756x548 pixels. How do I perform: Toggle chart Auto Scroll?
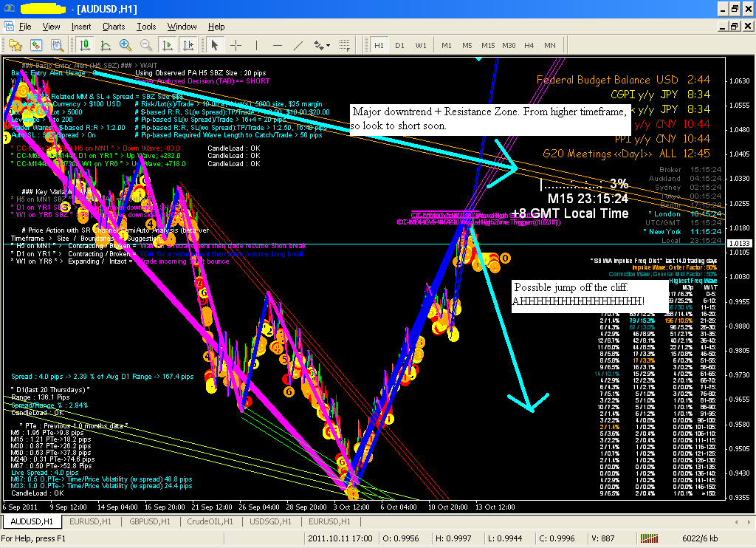pyautogui.click(x=168, y=45)
